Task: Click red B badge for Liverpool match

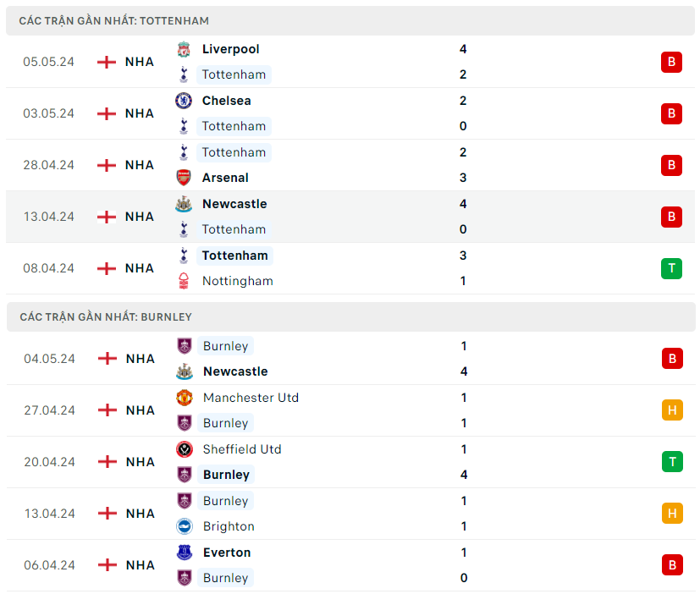Action: click(671, 62)
